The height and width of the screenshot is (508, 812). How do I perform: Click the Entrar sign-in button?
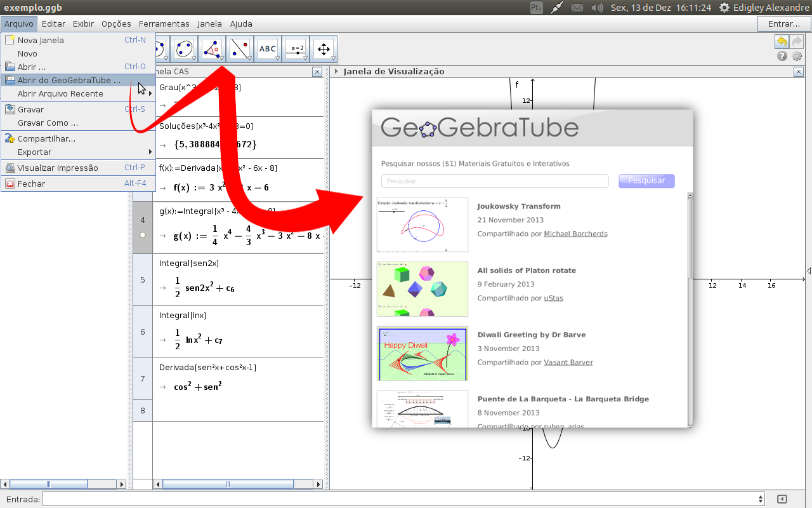coord(783,23)
